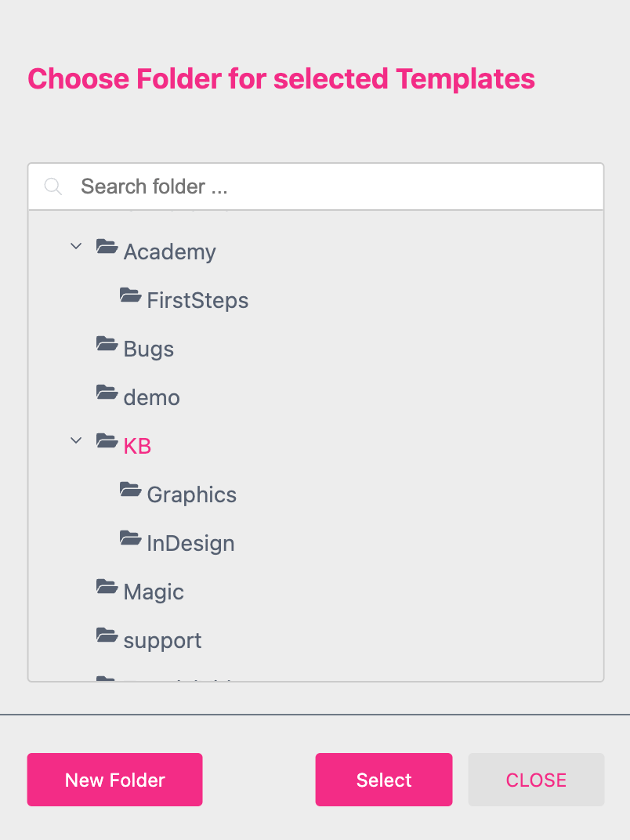Screen dimensions: 630x840
Task: Collapse the Academy folder tree
Action: (x=76, y=246)
